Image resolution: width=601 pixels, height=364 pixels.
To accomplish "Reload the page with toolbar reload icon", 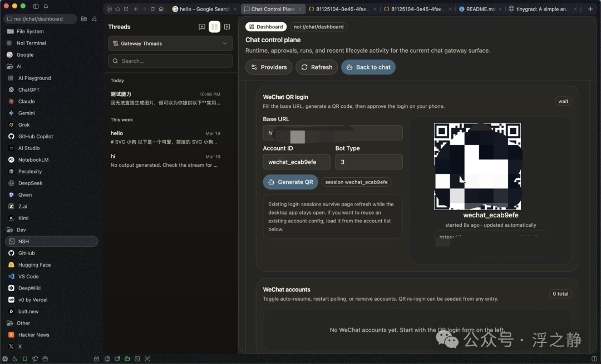I will tap(152, 9).
